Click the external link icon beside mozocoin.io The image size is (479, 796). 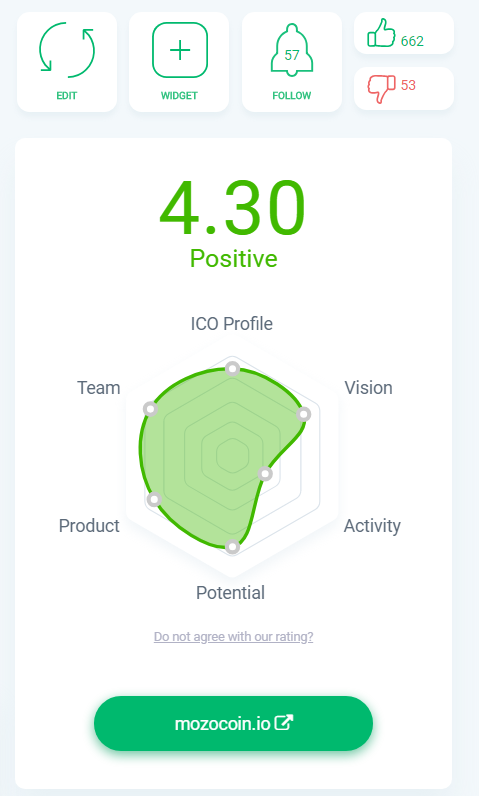point(284,722)
